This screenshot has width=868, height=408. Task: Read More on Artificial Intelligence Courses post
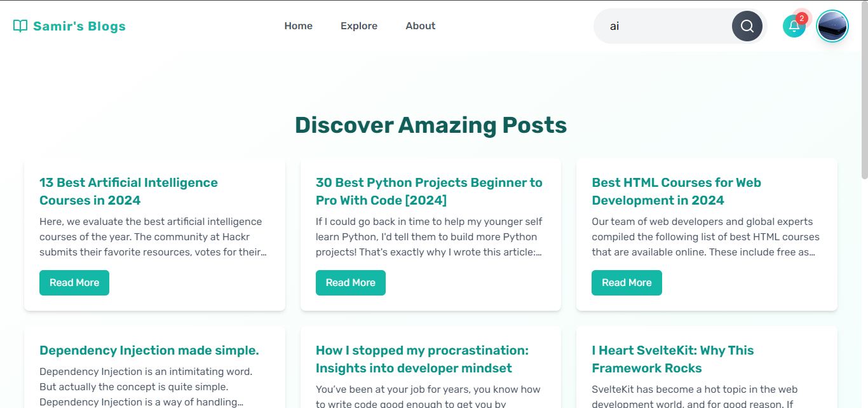(x=74, y=283)
